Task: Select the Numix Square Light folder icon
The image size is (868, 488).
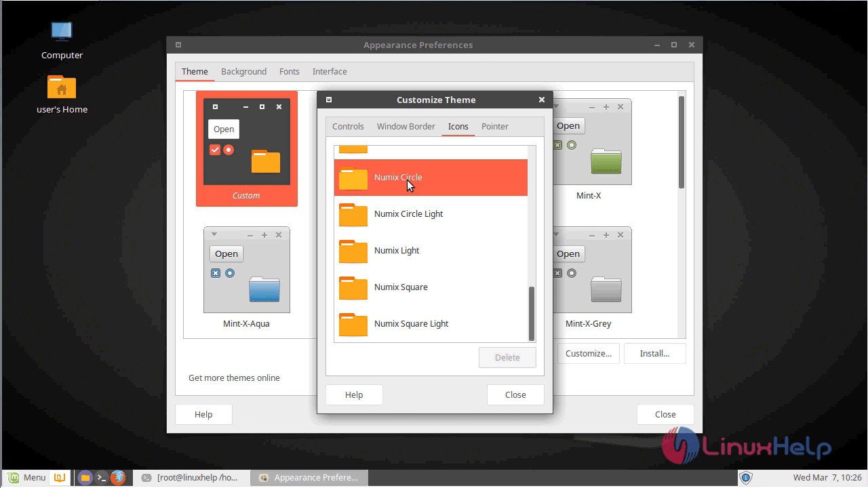Action: pyautogui.click(x=353, y=324)
